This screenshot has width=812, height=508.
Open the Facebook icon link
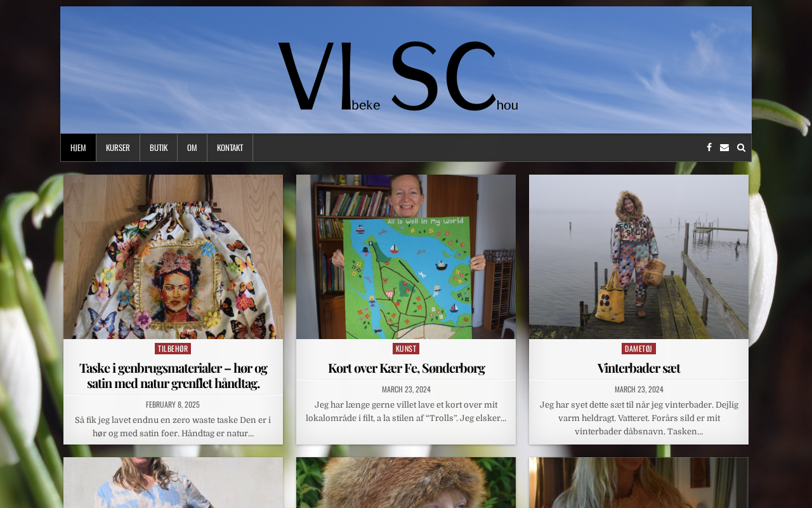coord(709,147)
